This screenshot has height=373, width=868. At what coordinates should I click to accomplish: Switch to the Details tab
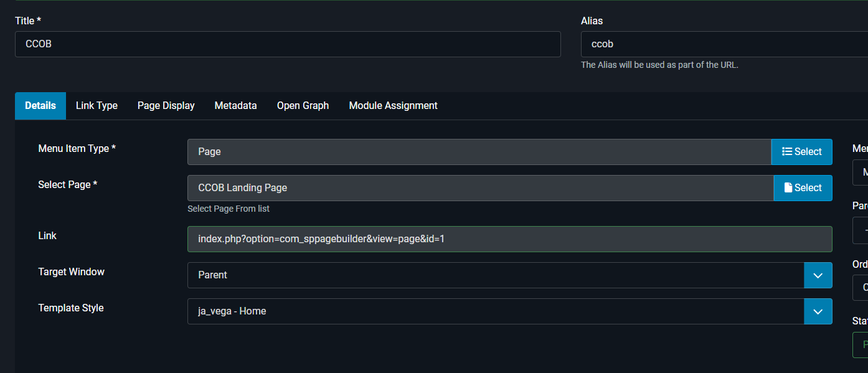tap(40, 106)
